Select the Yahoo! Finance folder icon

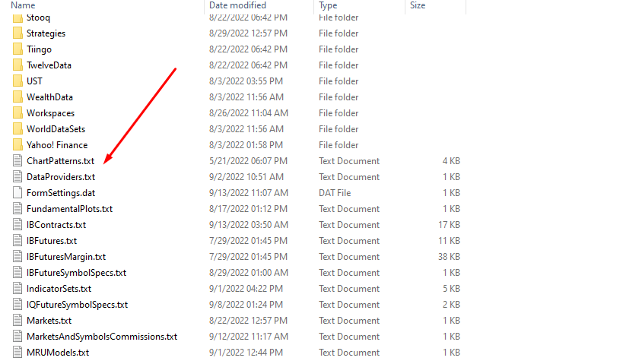point(18,145)
